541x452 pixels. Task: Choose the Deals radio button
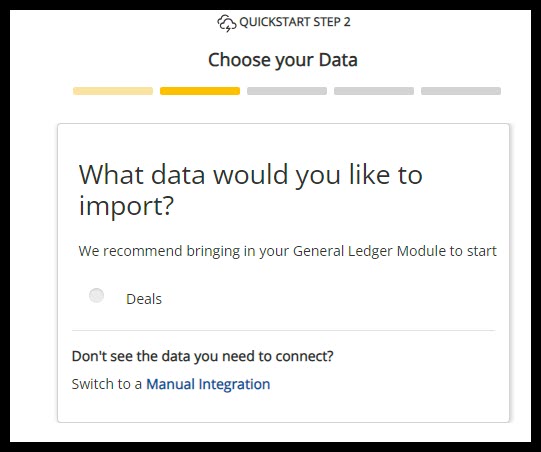point(96,296)
